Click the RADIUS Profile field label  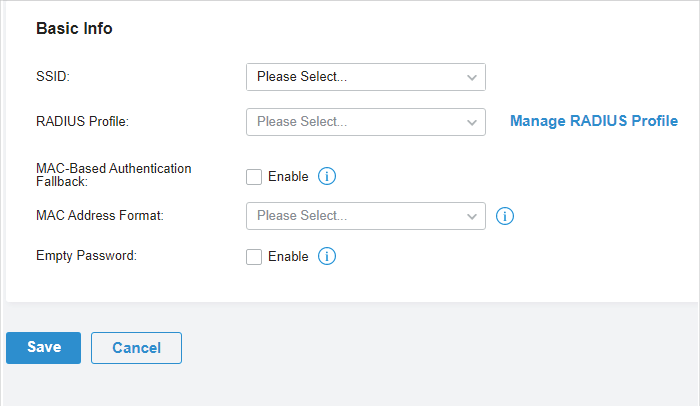[82, 121]
